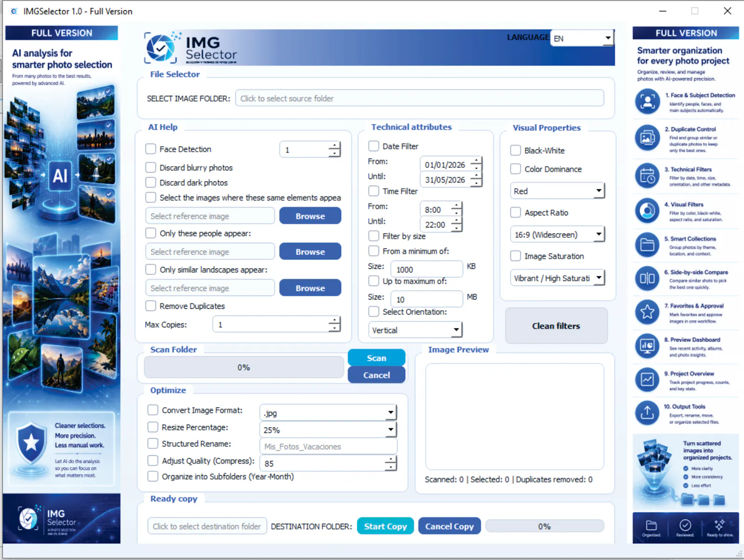This screenshot has width=744, height=560.
Task: Click the date From field 01/01/2026
Action: pos(451,165)
